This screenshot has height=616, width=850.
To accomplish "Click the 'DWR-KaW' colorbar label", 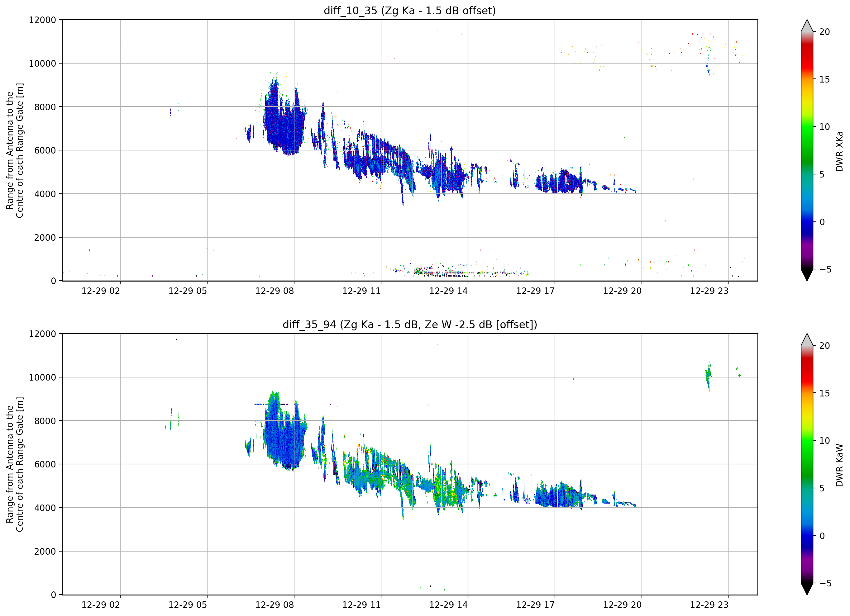I will point(839,465).
